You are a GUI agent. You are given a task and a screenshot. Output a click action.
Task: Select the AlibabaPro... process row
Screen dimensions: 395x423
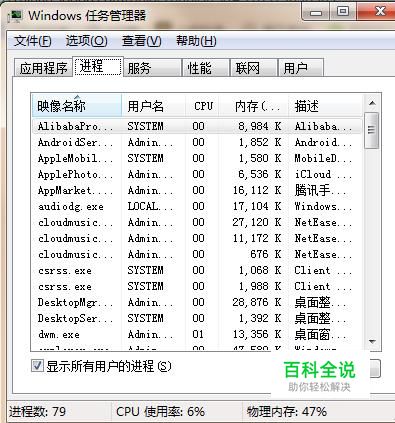197,126
